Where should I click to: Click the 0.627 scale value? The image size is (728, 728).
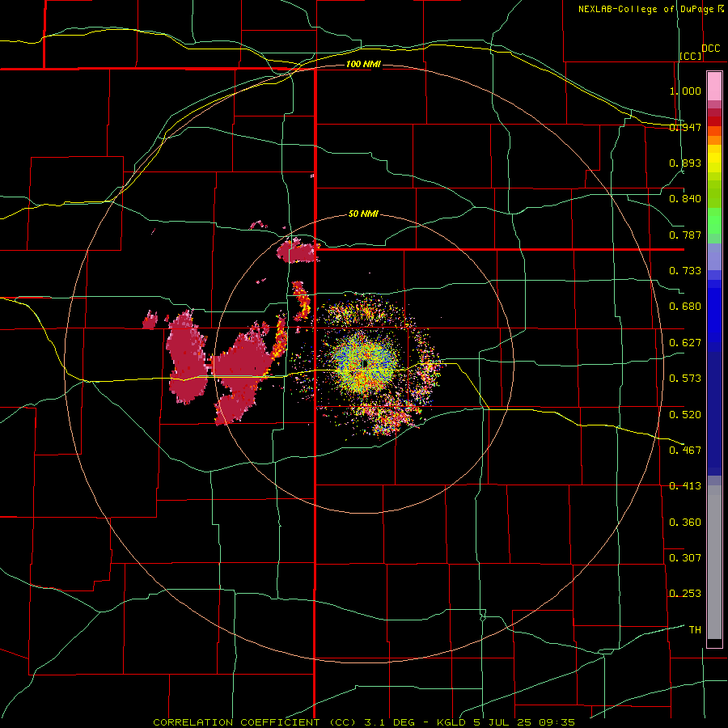click(685, 343)
